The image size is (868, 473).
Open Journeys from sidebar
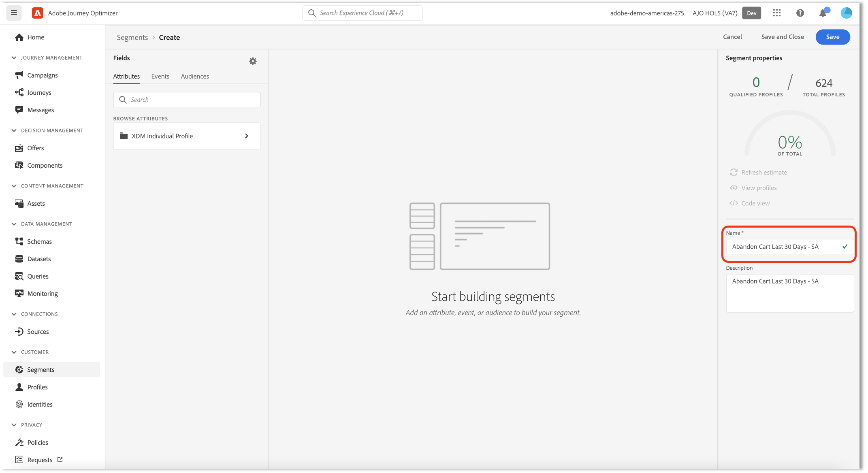pyautogui.click(x=33, y=93)
